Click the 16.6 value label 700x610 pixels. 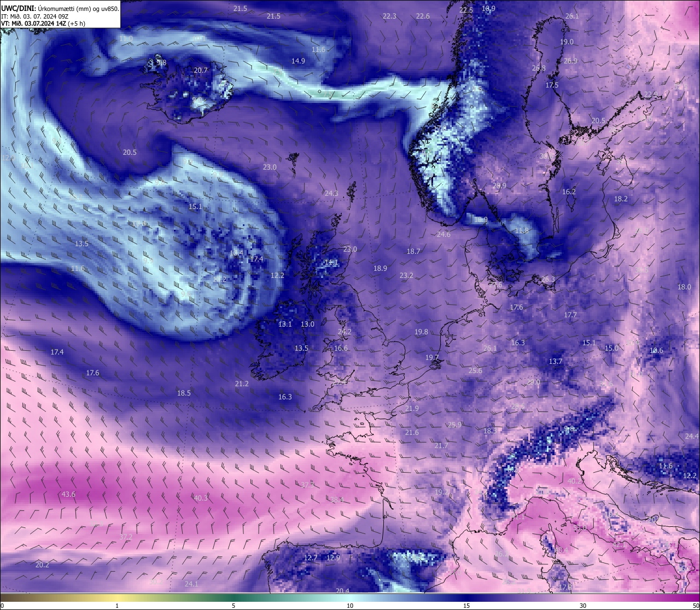(x=341, y=348)
